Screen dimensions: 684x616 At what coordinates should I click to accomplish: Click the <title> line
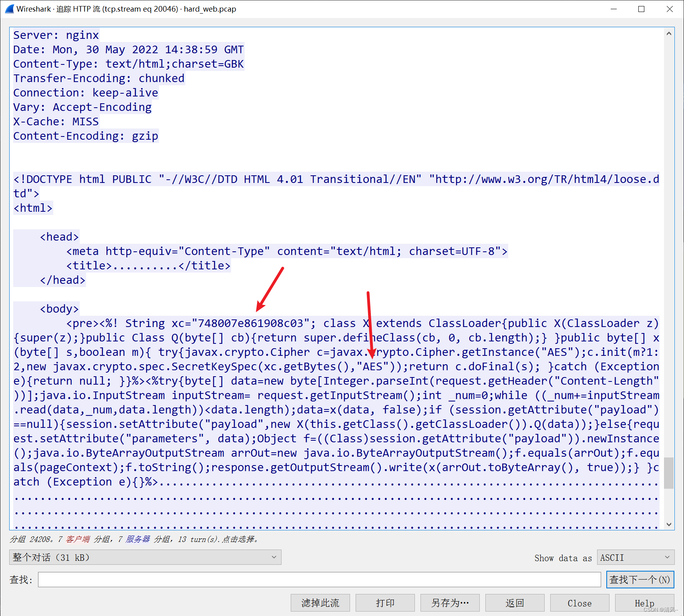[148, 266]
